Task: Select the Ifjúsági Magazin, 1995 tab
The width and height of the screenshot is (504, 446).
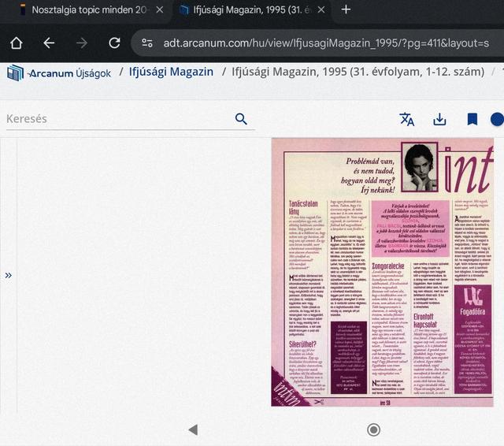Action: 242,10
